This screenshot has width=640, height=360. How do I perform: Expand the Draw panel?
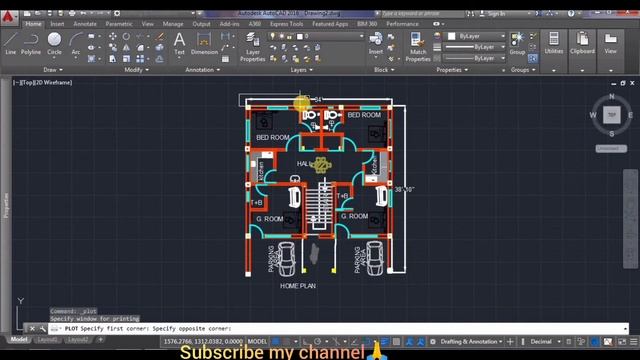(53, 70)
